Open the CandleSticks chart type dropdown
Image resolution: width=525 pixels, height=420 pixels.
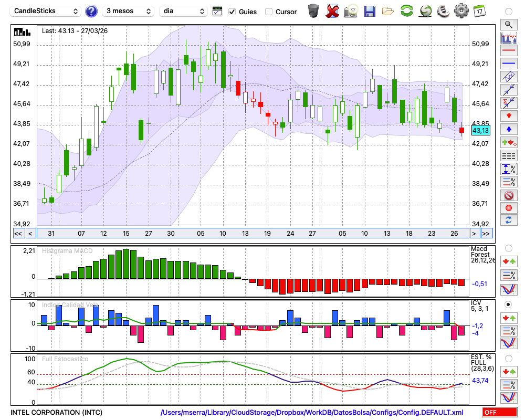pyautogui.click(x=46, y=11)
